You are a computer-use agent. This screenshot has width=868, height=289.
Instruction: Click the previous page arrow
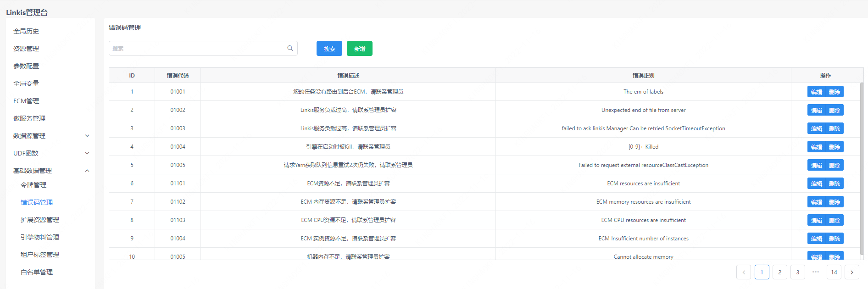[744, 272]
